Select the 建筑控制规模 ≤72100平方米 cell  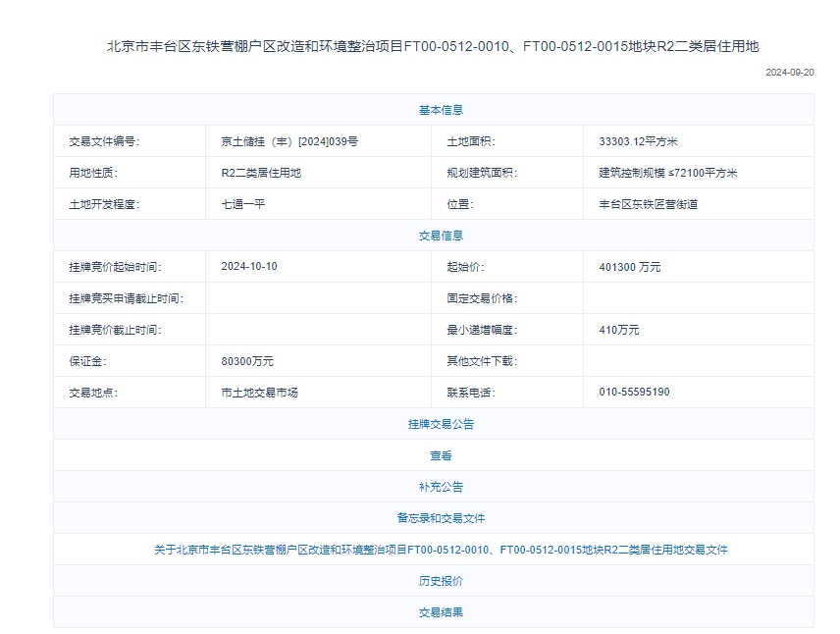pyautogui.click(x=667, y=173)
